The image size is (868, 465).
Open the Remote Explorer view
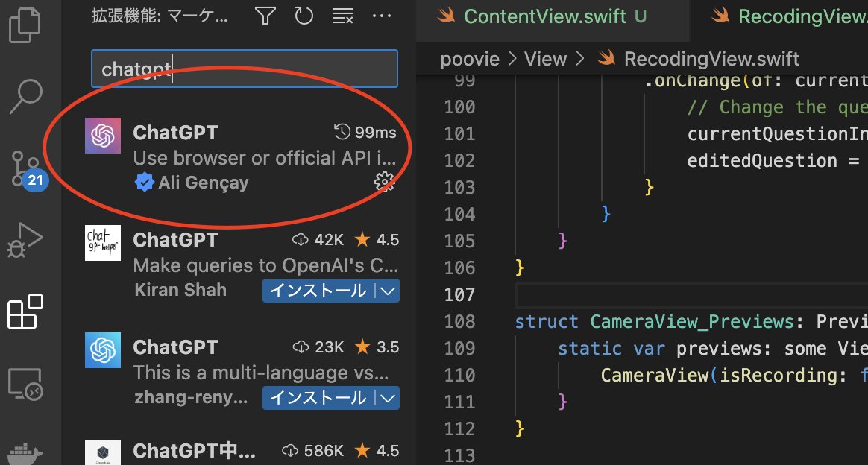25,384
